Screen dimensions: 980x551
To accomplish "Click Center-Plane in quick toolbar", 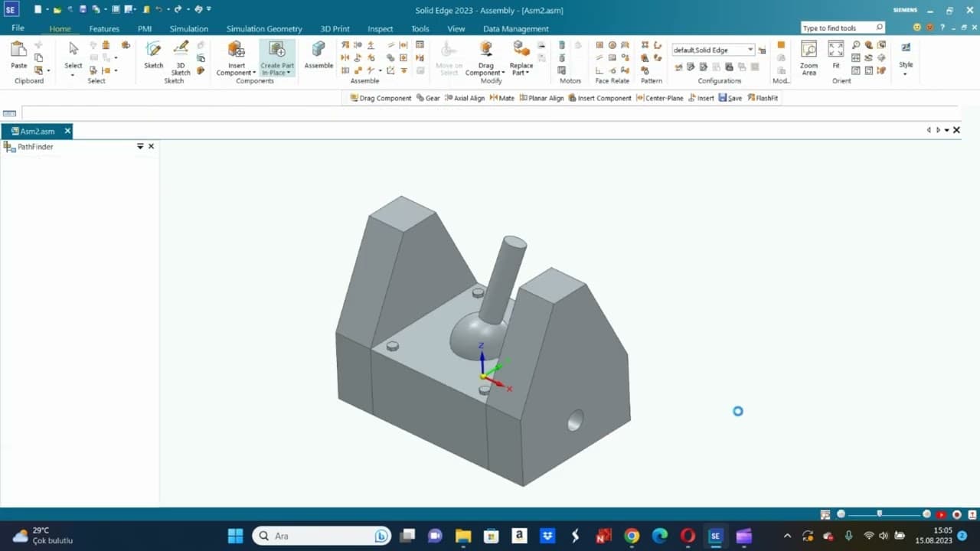I will click(x=660, y=98).
